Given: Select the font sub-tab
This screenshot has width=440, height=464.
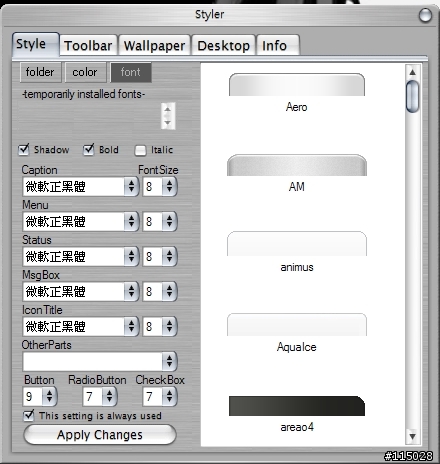Looking at the screenshot, I should (x=131, y=72).
